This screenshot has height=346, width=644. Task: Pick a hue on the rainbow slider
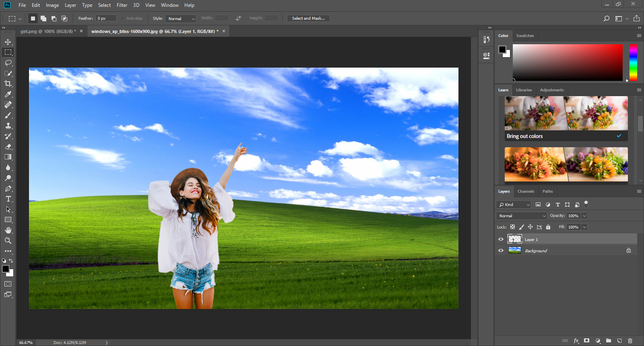(633, 63)
